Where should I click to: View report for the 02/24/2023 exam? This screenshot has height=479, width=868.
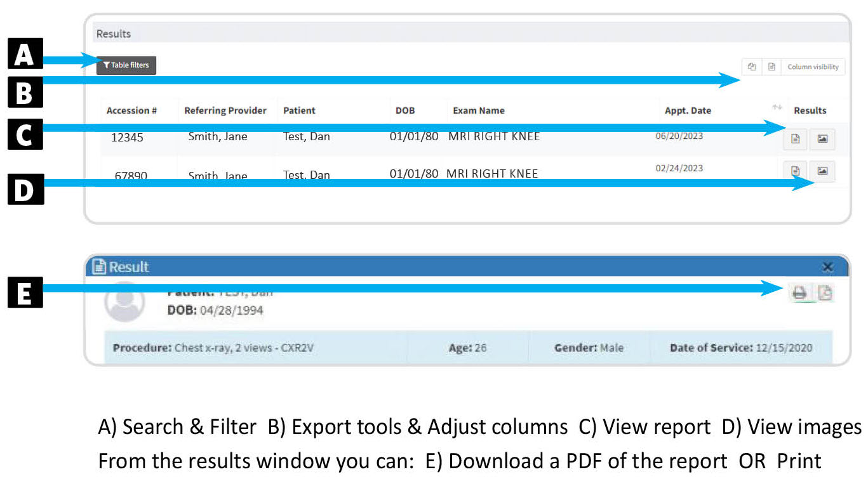(x=795, y=170)
